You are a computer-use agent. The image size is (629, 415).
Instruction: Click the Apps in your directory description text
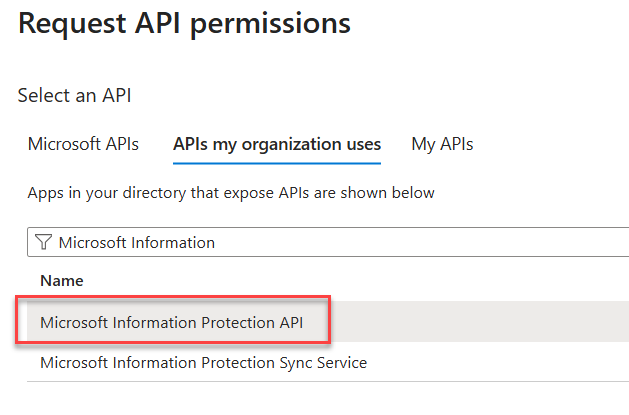point(231,192)
